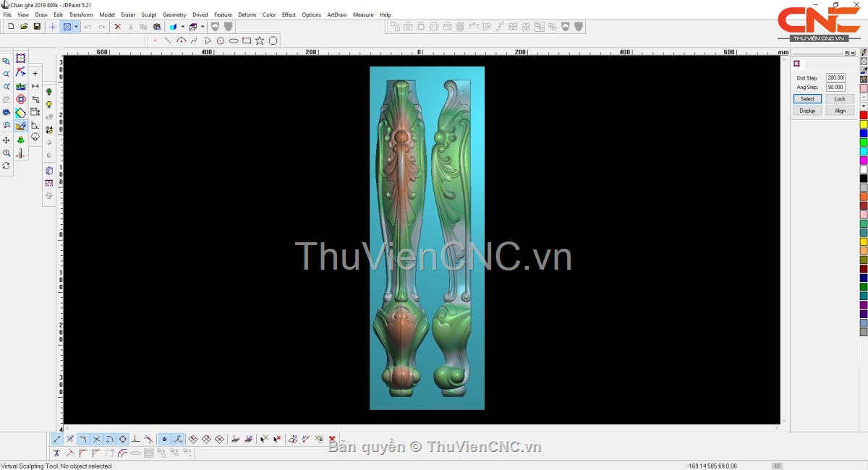Select the star shape drawing tool
The image size is (868, 470).
pos(260,40)
